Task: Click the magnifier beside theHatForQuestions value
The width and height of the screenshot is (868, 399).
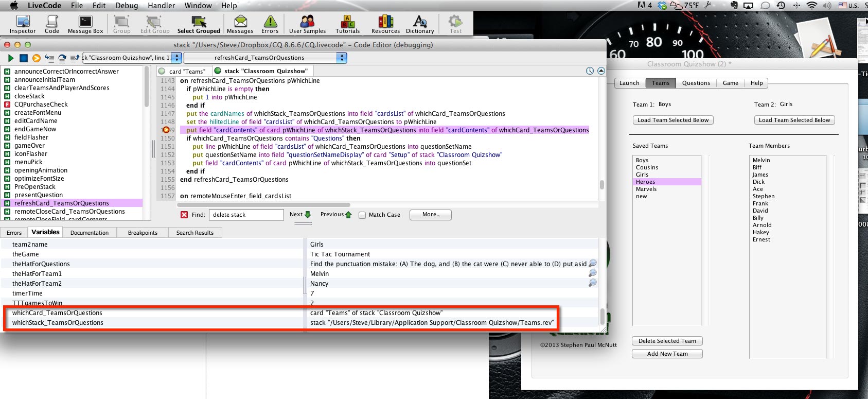Action: [x=593, y=264]
